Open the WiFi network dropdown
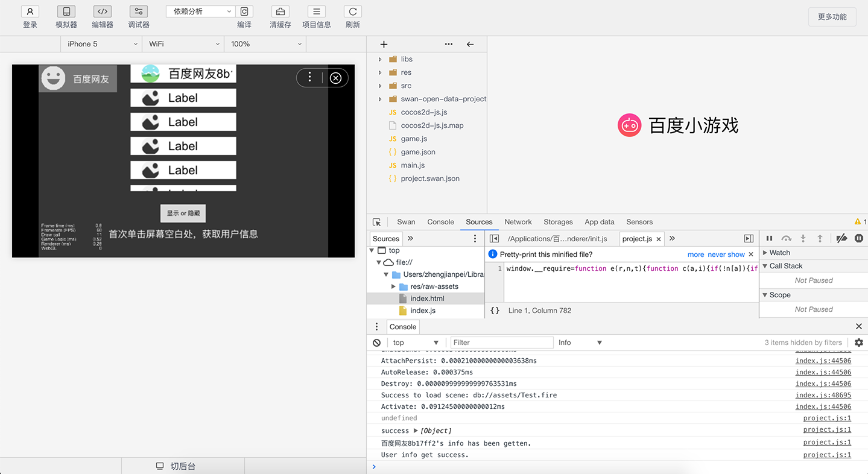 point(183,44)
